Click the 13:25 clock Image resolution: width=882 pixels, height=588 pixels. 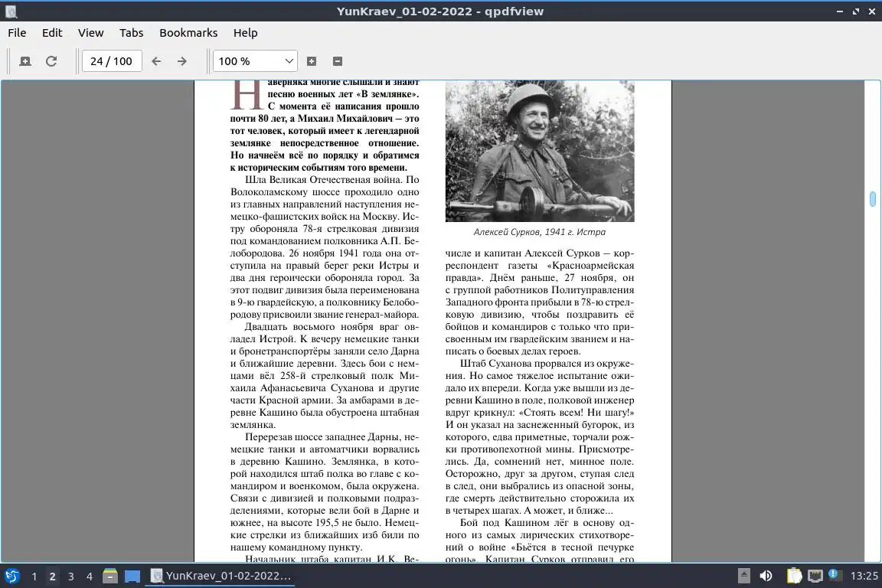click(x=864, y=576)
